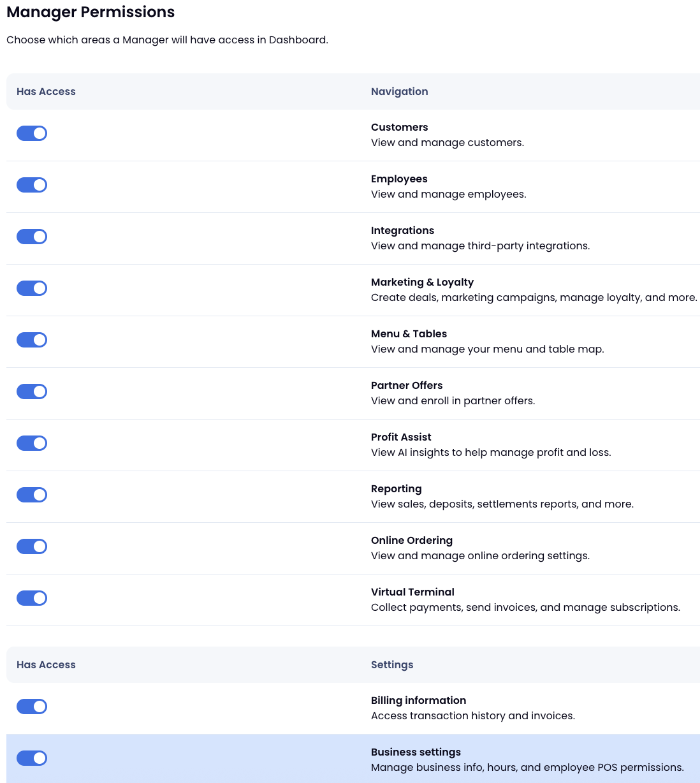Toggle Reporting access switch
Screen dimensions: 700x783
pos(32,495)
